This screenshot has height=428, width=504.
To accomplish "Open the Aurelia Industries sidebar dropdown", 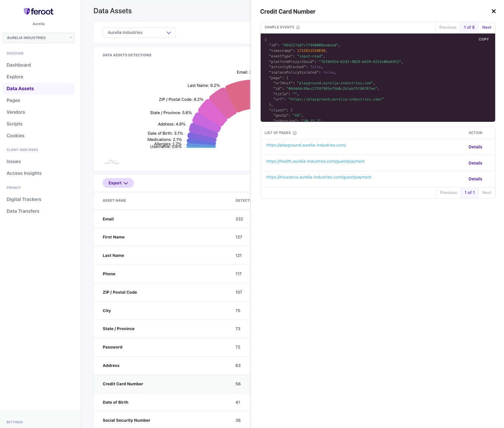I will pyautogui.click(x=39, y=38).
